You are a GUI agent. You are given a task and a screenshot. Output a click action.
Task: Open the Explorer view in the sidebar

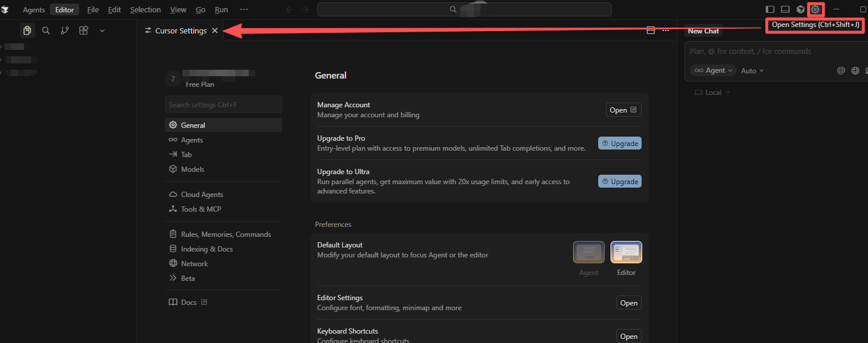pos(27,30)
